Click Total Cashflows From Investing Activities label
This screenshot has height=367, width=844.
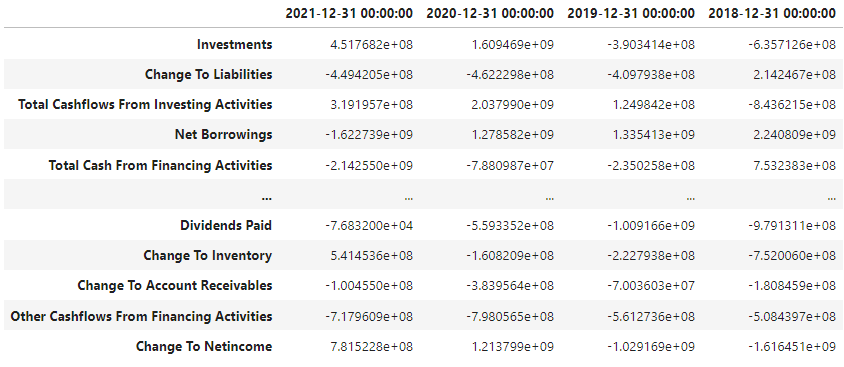pyautogui.click(x=145, y=104)
